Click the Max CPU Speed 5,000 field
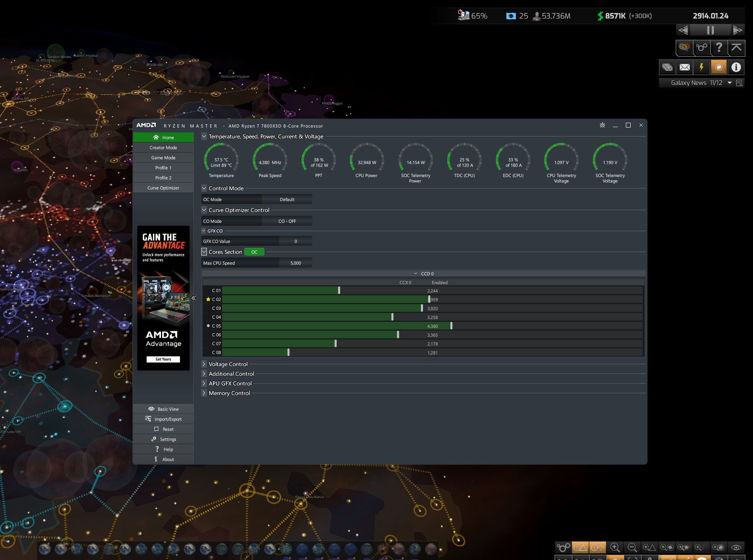 296,263
